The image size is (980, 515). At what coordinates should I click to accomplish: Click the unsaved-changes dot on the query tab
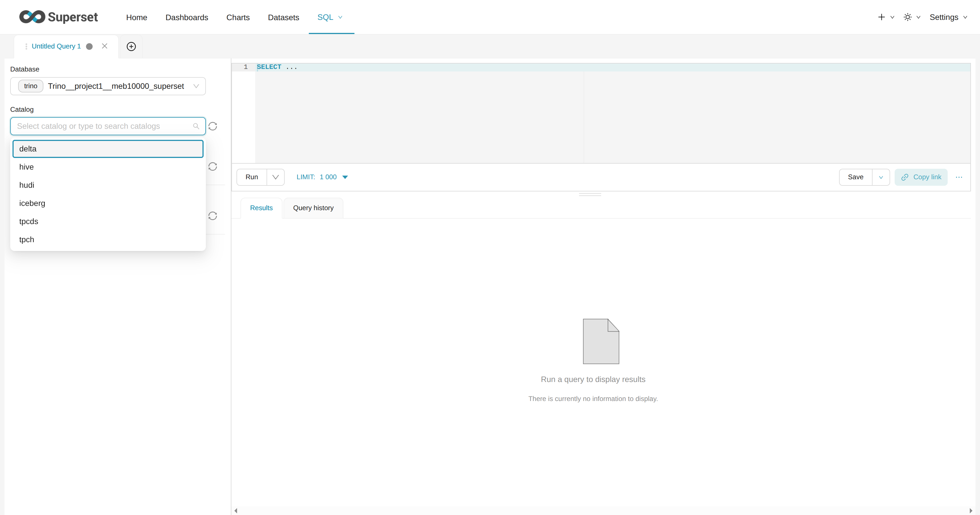pos(89,47)
